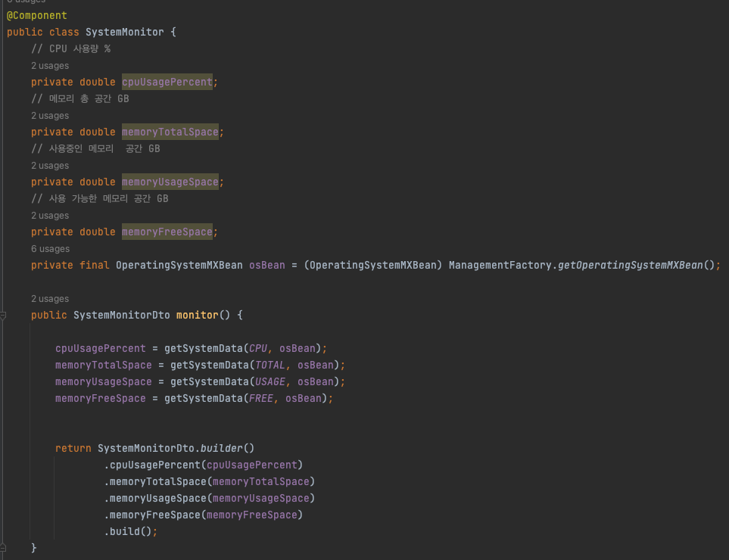The width and height of the screenshot is (729, 560).
Task: Click the osBean variable name
Action: (266, 265)
